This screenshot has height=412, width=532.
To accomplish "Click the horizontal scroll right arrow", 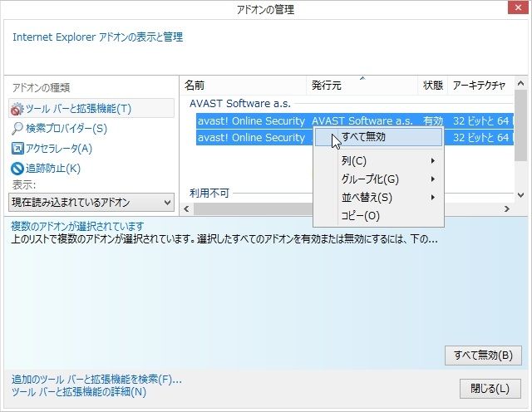I will [x=507, y=208].
